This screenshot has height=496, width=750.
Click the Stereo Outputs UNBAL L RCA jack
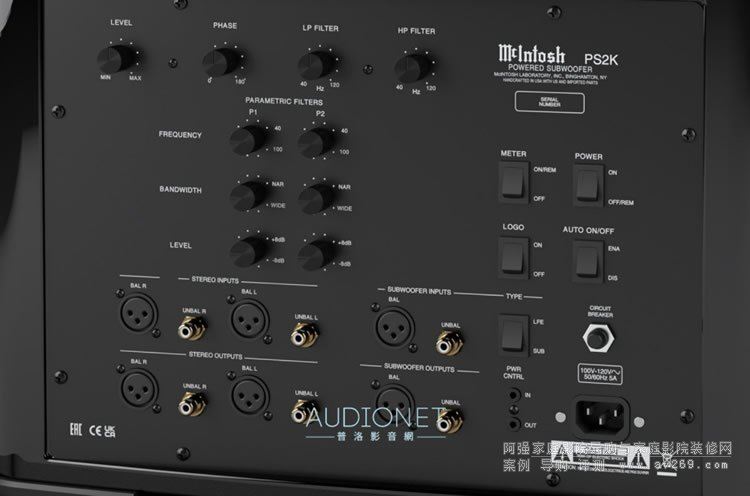point(304,411)
